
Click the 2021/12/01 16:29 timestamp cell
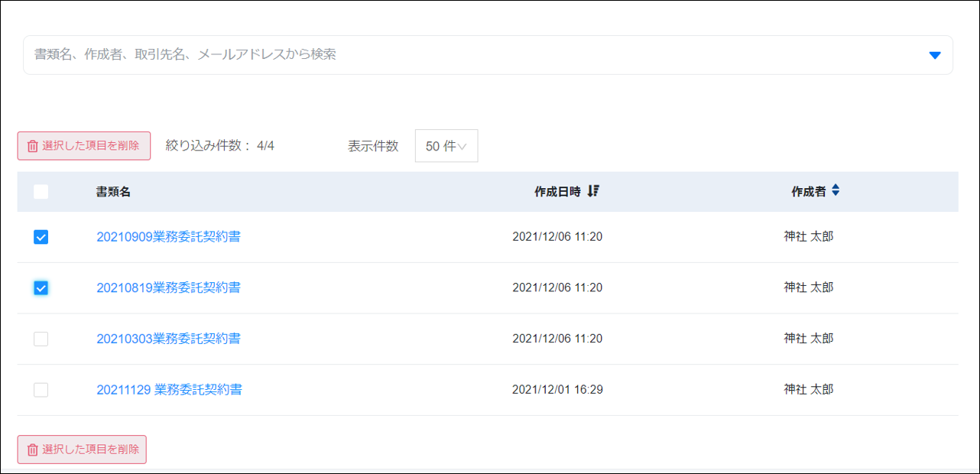557,390
